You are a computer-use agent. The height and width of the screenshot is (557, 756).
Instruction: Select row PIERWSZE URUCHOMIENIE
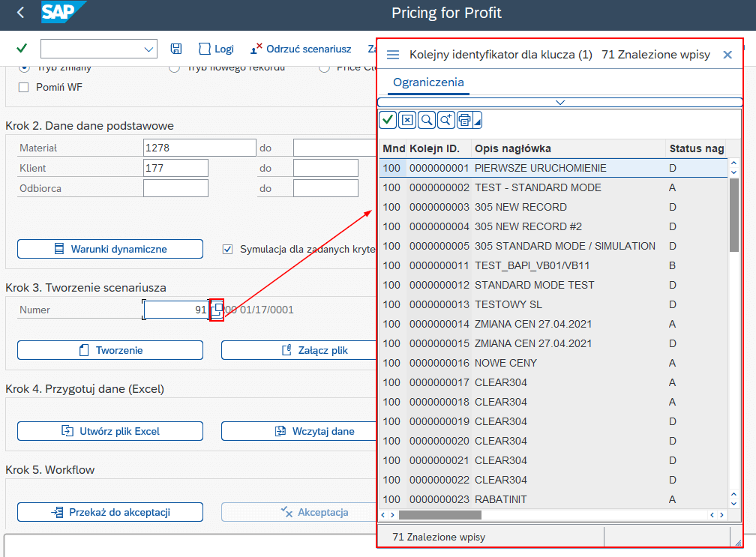click(x=553, y=168)
